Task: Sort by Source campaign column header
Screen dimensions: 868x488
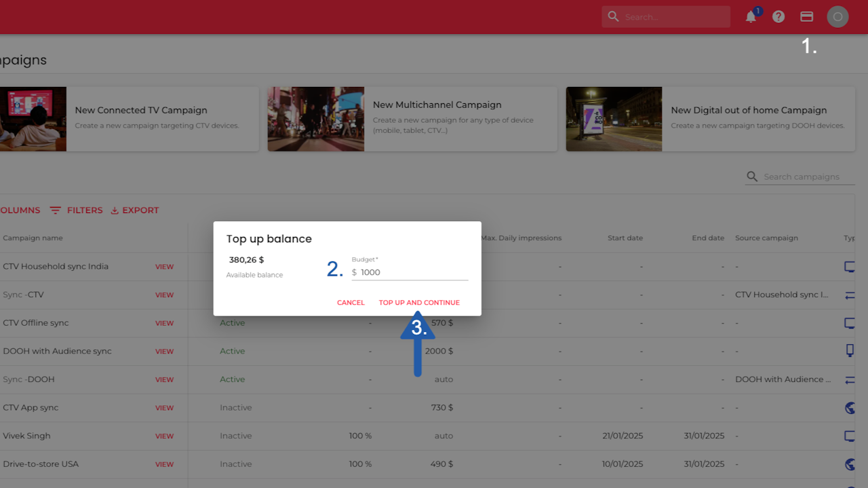Action: [766, 238]
